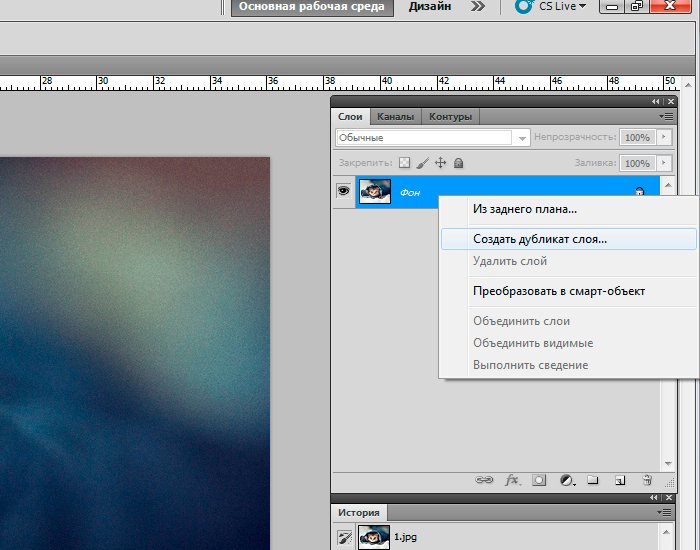700x550 pixels.
Task: Click the lock position icon
Action: click(440, 162)
